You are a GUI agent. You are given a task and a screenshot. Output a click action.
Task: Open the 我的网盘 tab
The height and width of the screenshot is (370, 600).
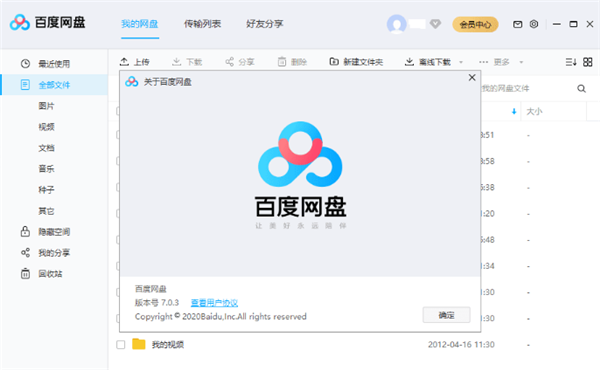(140, 24)
